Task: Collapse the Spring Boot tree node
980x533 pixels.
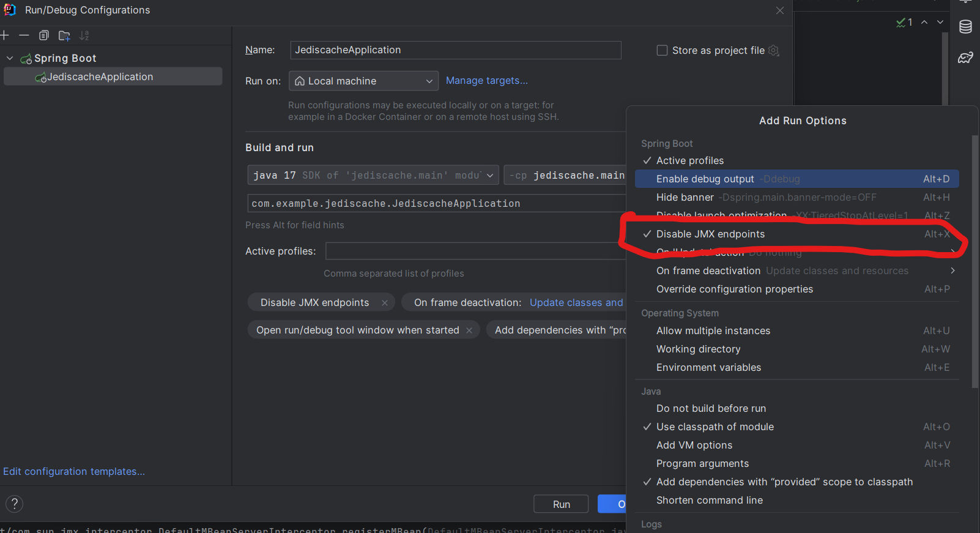Action: (10, 58)
